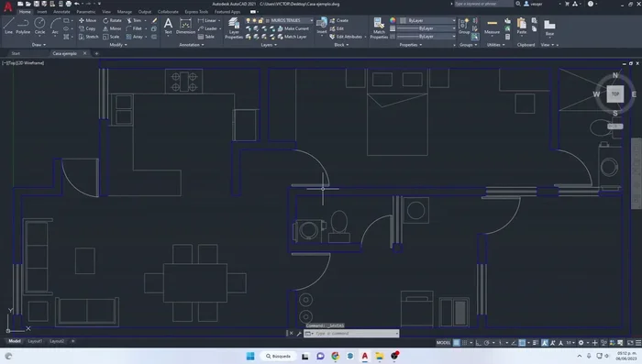The image size is (642, 364).
Task: Open the Start file tab
Action: click(x=16, y=54)
